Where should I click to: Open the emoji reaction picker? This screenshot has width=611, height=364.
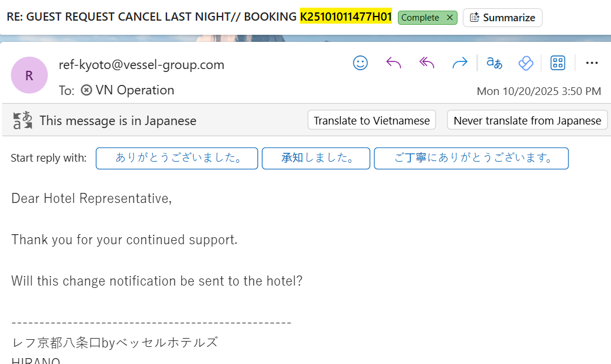(x=360, y=63)
